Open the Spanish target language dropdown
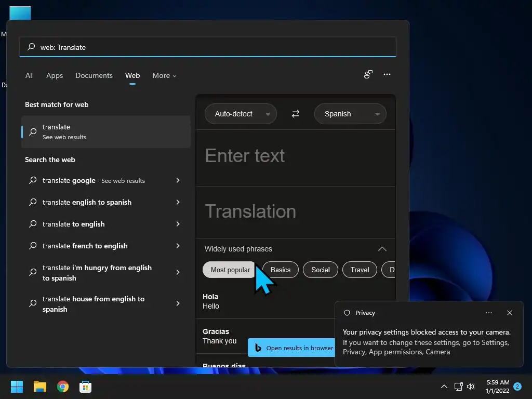The image size is (532, 399). (350, 114)
